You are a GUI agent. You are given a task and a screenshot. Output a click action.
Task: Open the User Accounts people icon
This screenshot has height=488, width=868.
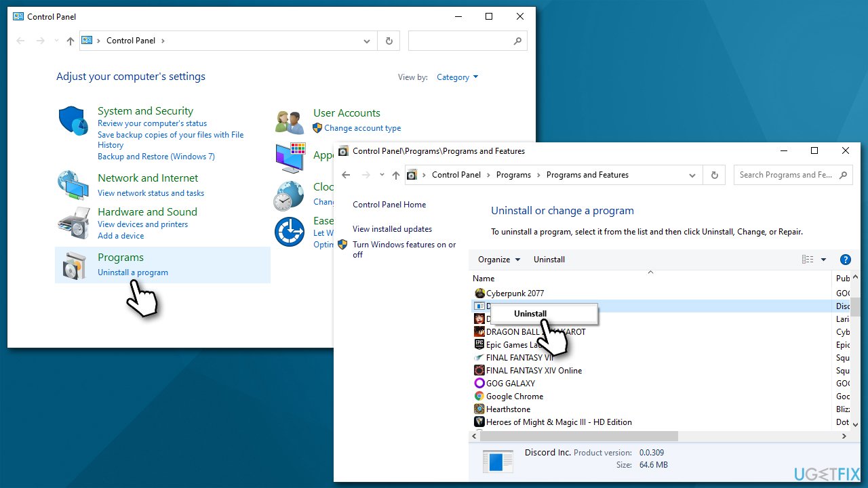(290, 122)
